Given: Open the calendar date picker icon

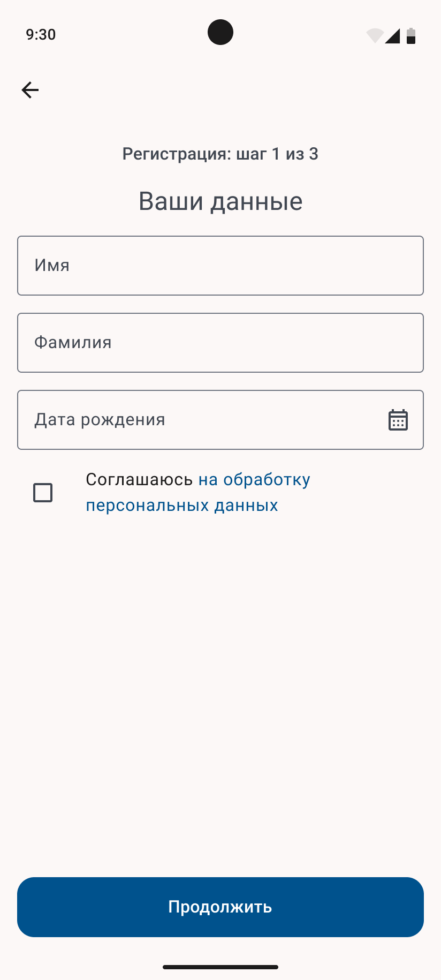Looking at the screenshot, I should coord(398,420).
